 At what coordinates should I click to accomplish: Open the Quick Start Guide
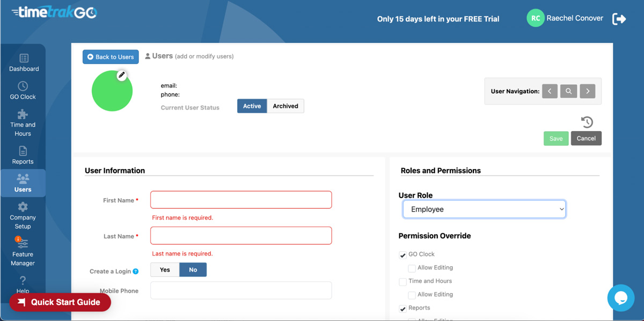[60, 302]
